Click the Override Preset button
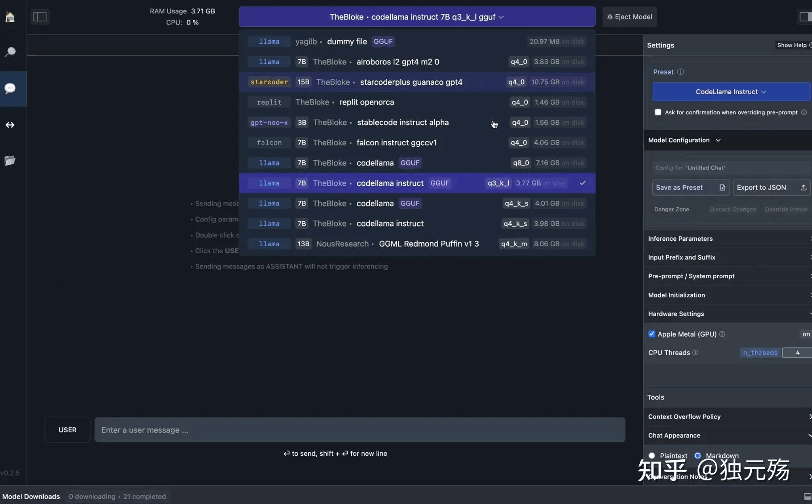 tap(786, 209)
